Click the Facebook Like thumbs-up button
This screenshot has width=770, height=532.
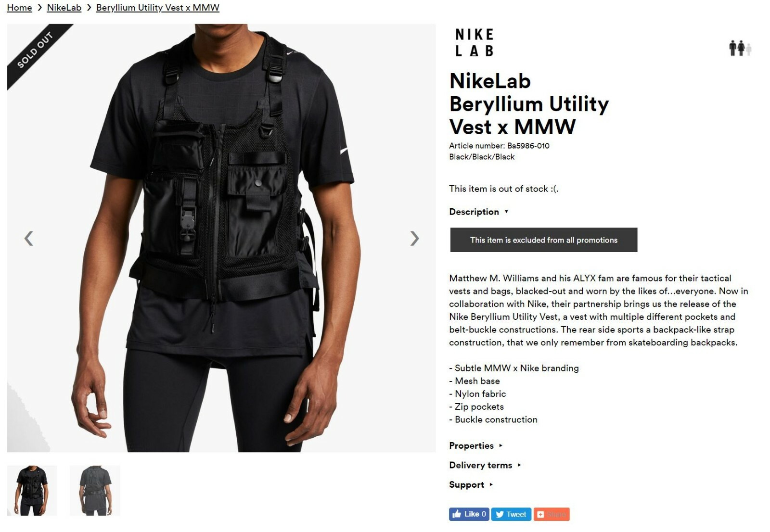pyautogui.click(x=469, y=514)
